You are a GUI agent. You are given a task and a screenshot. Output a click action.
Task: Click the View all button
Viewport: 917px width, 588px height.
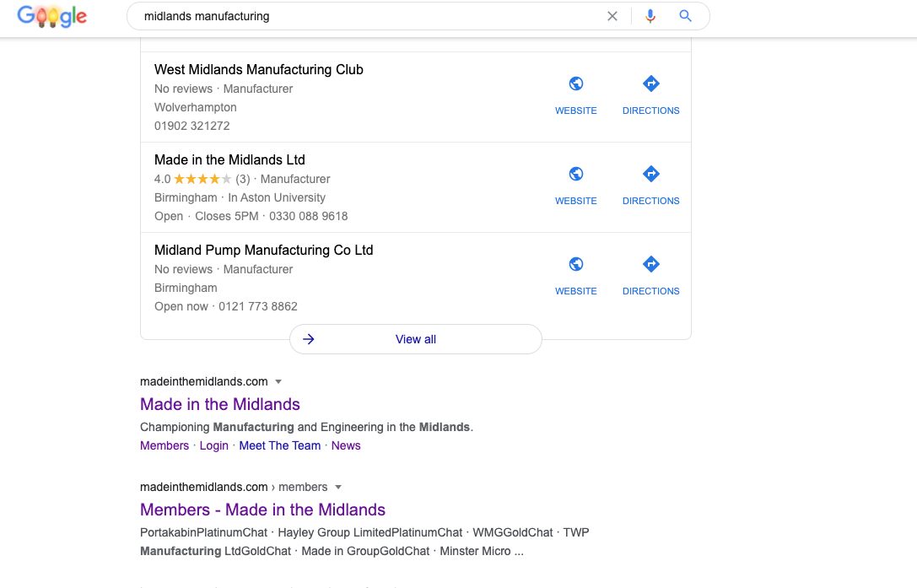[x=416, y=339]
